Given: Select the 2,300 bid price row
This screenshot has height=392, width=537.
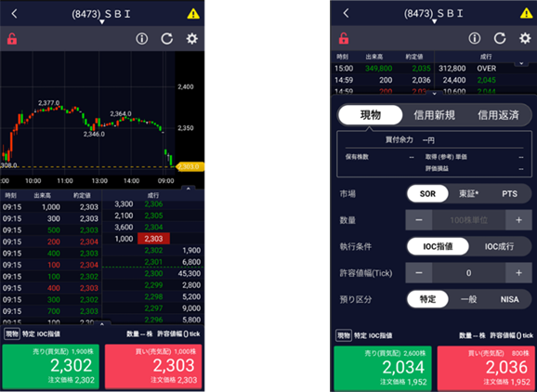Looking at the screenshot, I should 152,273.
